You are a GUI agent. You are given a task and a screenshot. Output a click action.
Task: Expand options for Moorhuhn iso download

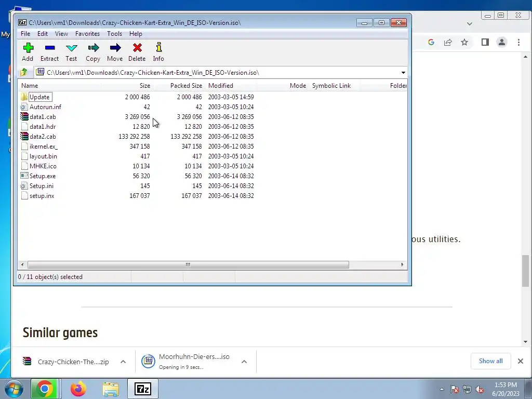click(244, 362)
